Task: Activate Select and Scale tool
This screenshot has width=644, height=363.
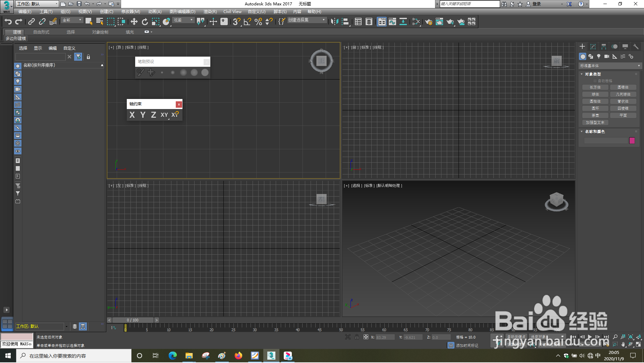Action: 156,22
